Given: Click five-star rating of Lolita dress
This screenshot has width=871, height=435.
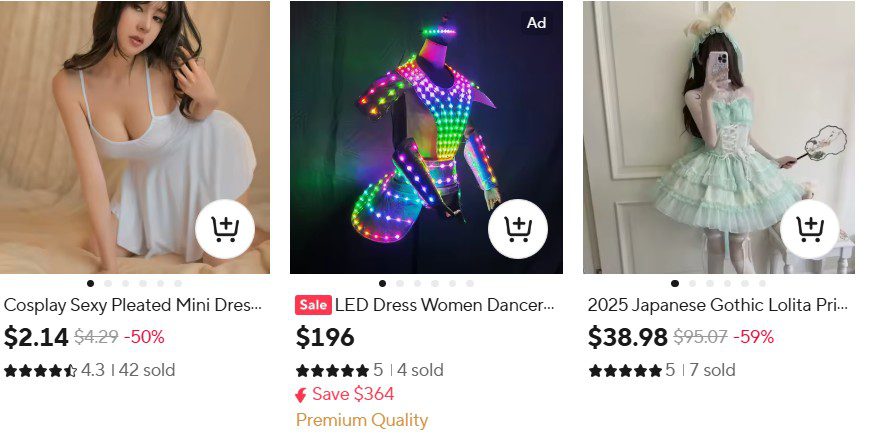Looking at the screenshot, I should pos(625,370).
